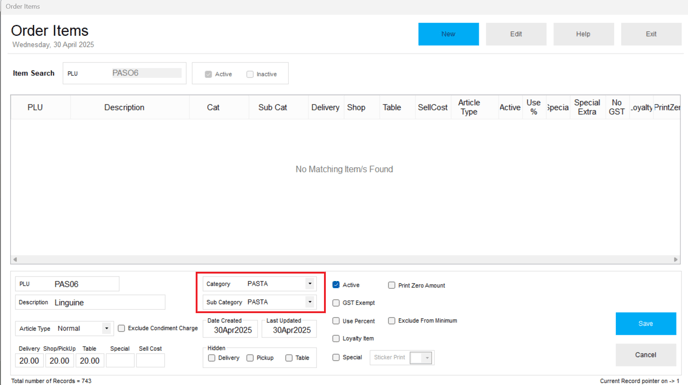Open the Help button
Screen dimensions: 688x385
coord(583,34)
